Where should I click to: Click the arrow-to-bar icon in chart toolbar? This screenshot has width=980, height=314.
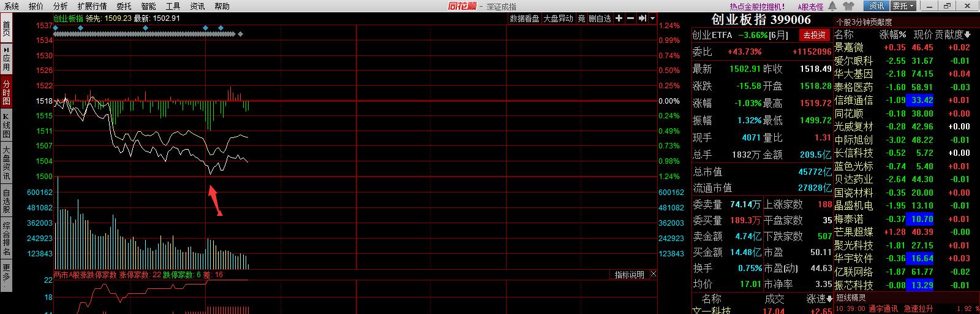click(642, 18)
